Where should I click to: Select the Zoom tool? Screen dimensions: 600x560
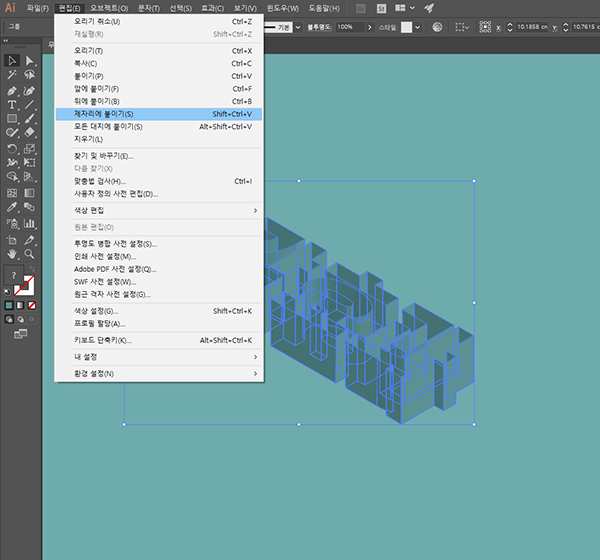pos(29,254)
